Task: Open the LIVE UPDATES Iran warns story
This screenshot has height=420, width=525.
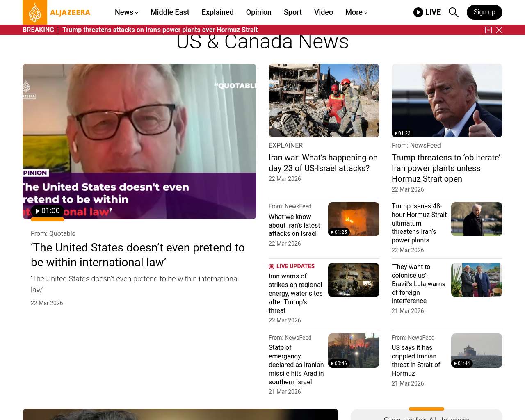Action: [295, 293]
